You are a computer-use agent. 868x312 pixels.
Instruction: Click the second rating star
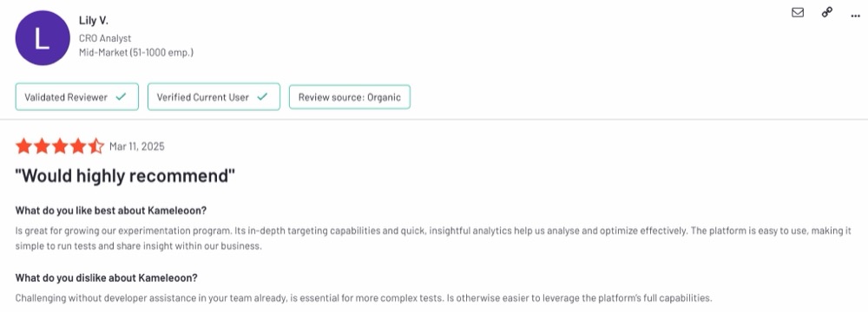tap(42, 146)
